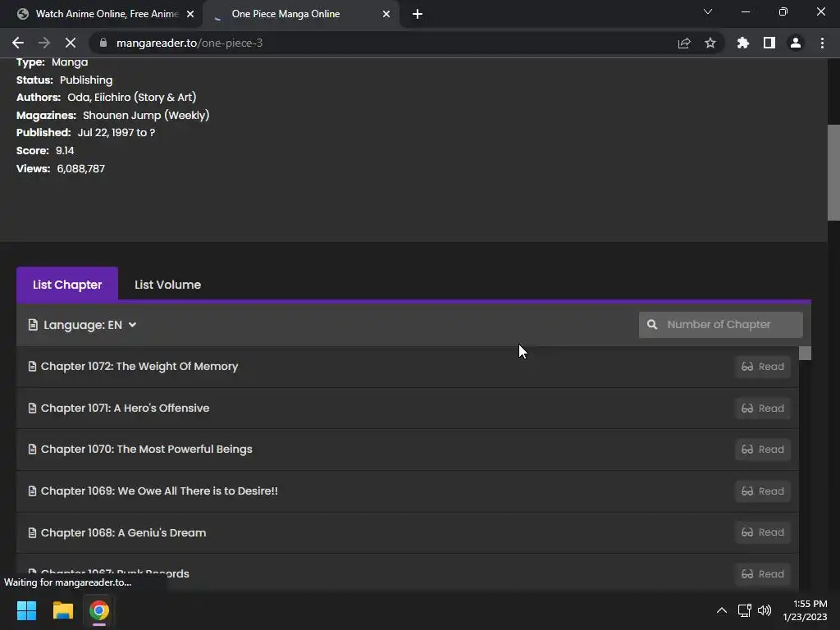This screenshot has width=840, height=630.
Task: Click the address bar URL
Action: click(189, 43)
